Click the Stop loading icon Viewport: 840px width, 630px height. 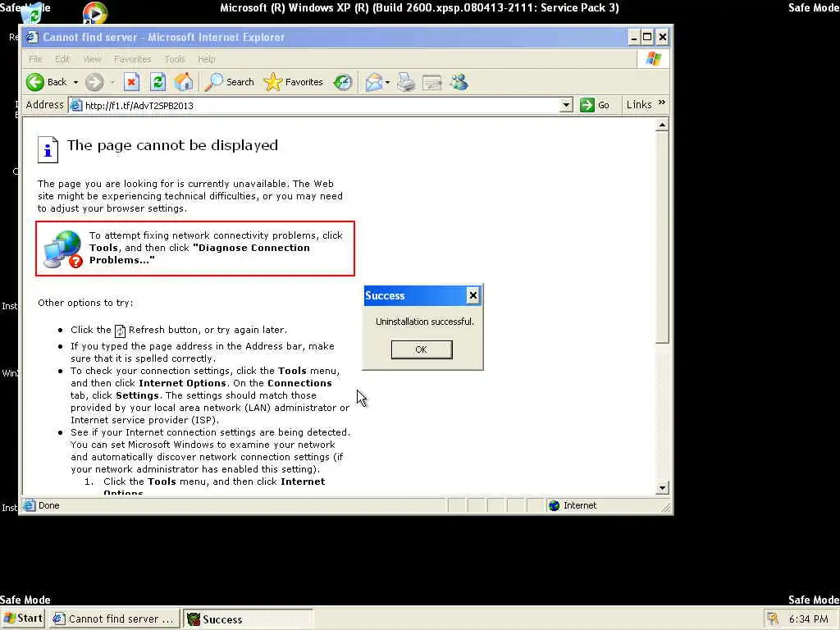coord(131,82)
